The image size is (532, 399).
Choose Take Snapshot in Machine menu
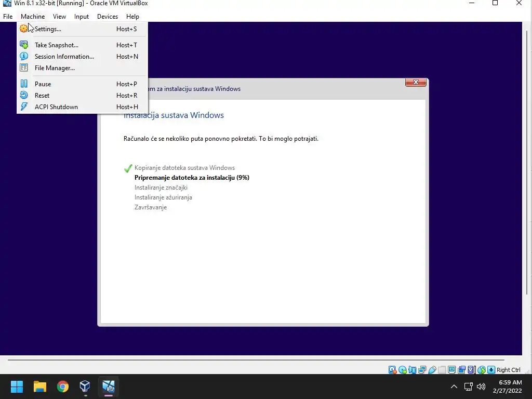coord(82,45)
